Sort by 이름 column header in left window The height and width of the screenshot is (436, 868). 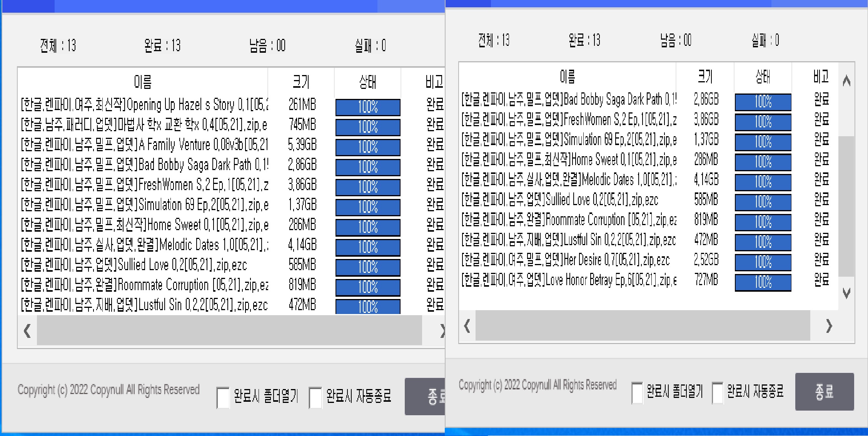click(x=142, y=82)
